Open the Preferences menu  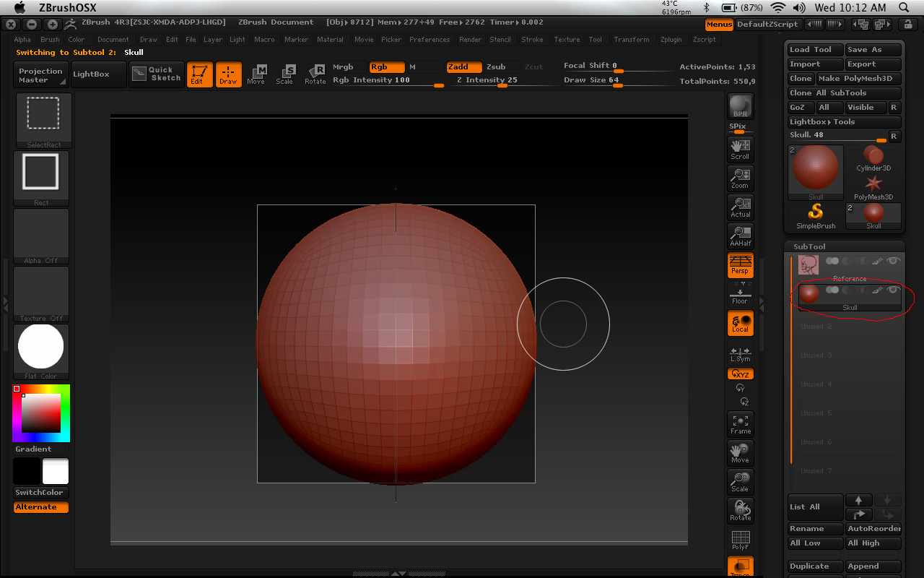[x=430, y=40]
